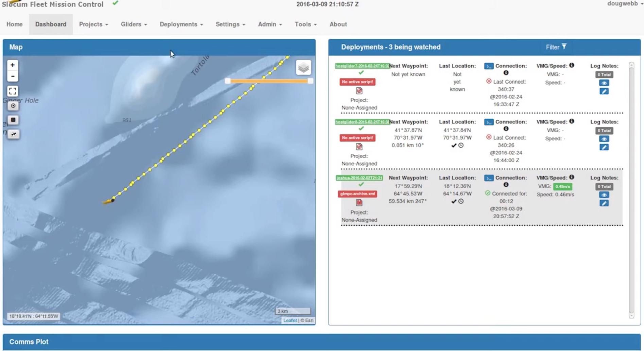Go to the Home page
644x351 pixels.
click(x=15, y=24)
